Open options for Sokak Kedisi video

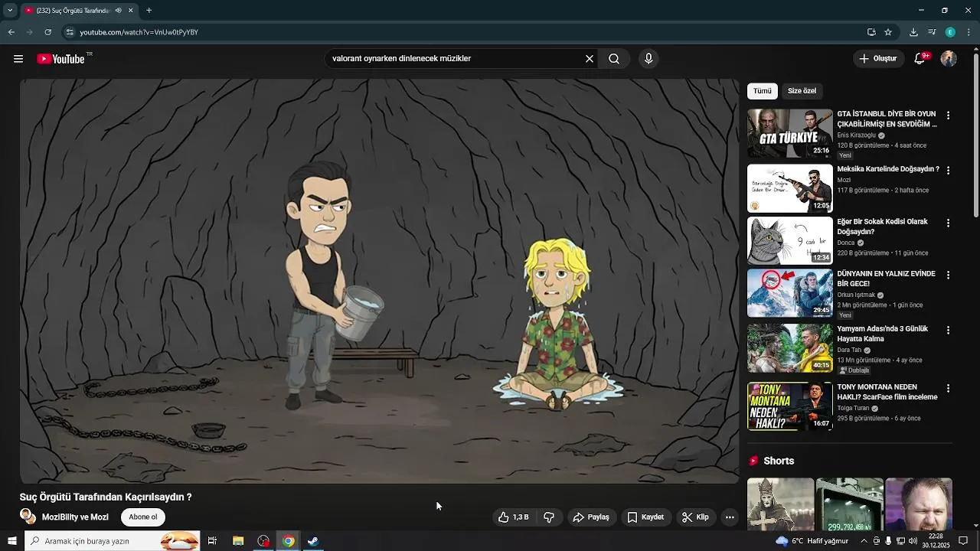pos(948,223)
